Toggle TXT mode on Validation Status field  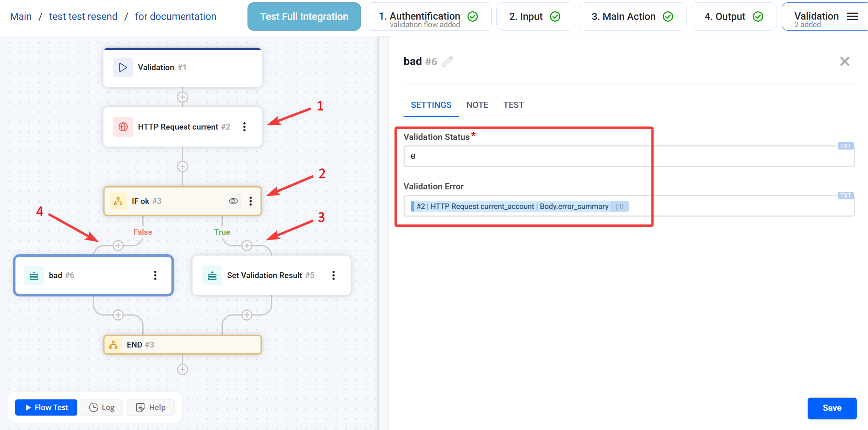click(845, 146)
